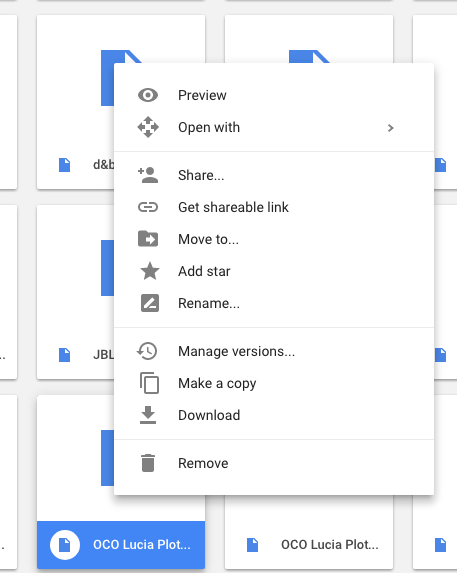Viewport: 457px width, 573px height.
Task: Click the chain link icon
Action: point(148,207)
